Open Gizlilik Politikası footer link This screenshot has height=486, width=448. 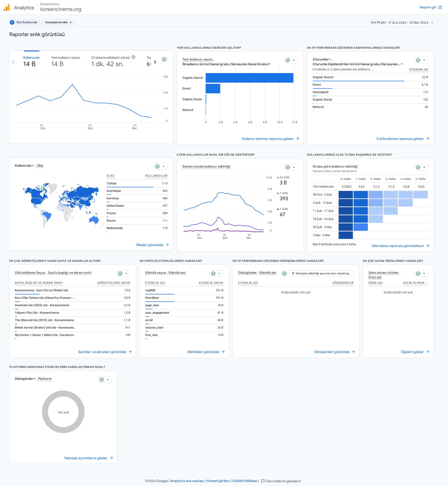coord(245,481)
